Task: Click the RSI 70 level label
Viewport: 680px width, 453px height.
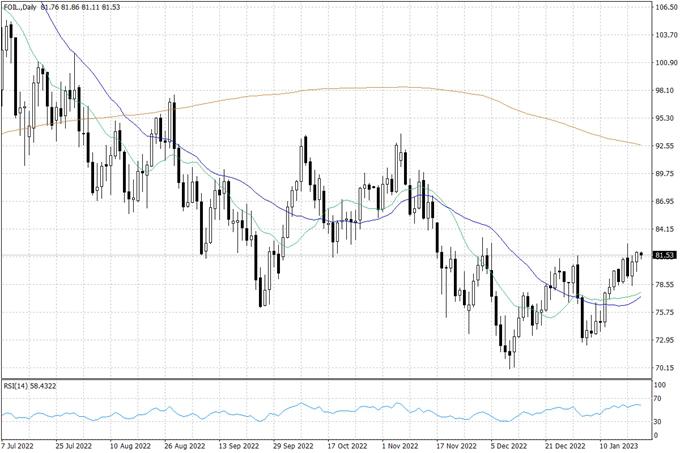Action: pos(659,399)
